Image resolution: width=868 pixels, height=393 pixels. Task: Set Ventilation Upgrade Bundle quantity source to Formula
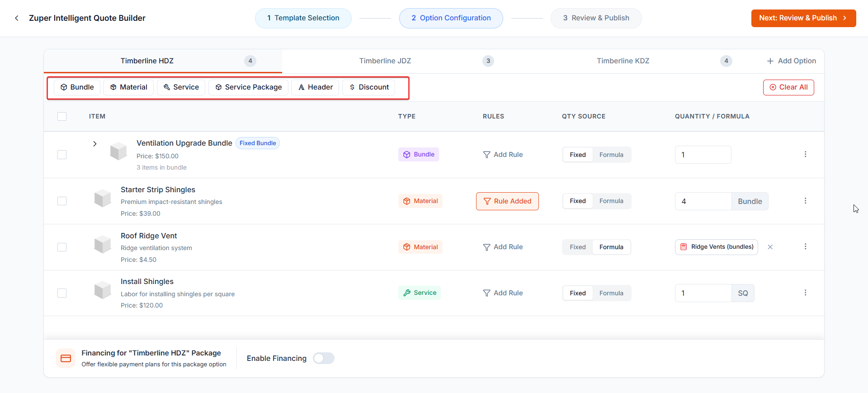611,155
